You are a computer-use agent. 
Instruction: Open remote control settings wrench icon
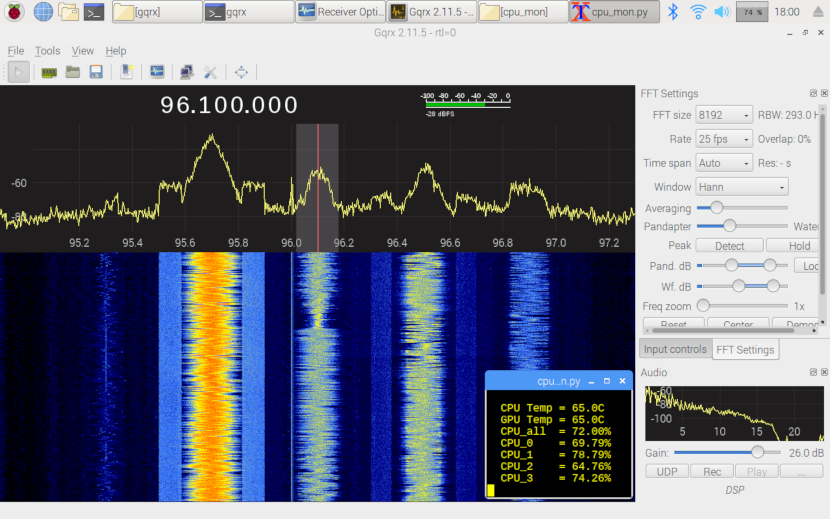tap(210, 72)
